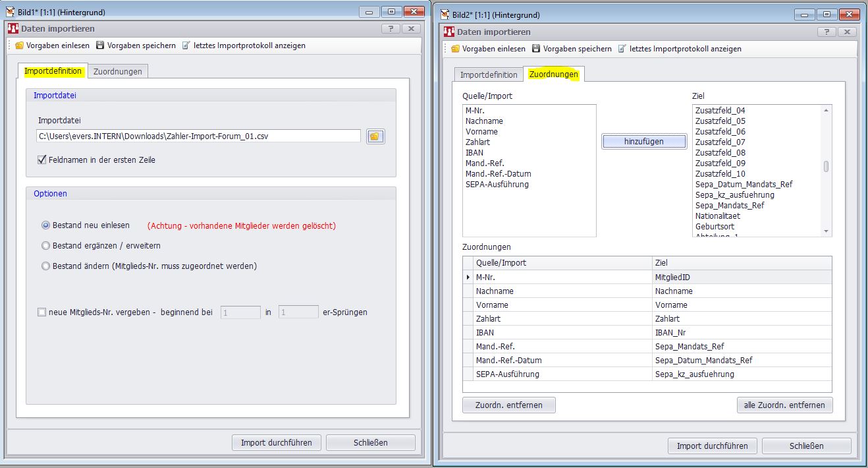Click the Importdatei file path input field
The width and height of the screenshot is (868, 468).
[198, 136]
